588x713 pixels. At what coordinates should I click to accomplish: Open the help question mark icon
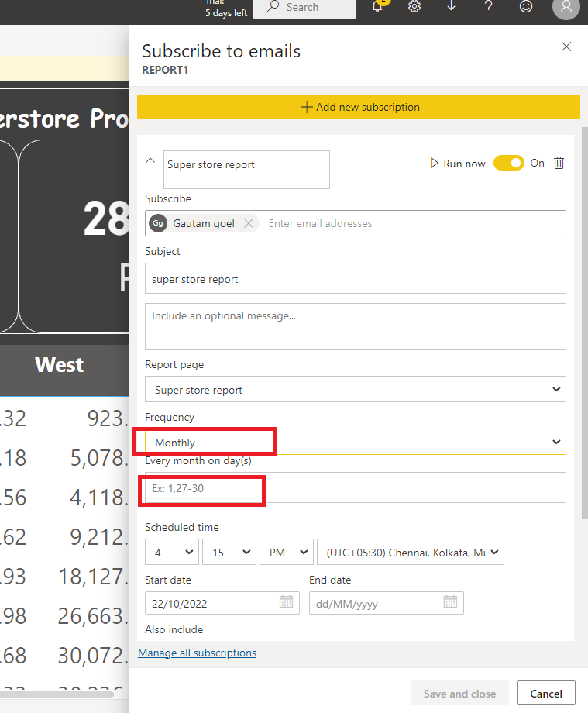point(489,6)
